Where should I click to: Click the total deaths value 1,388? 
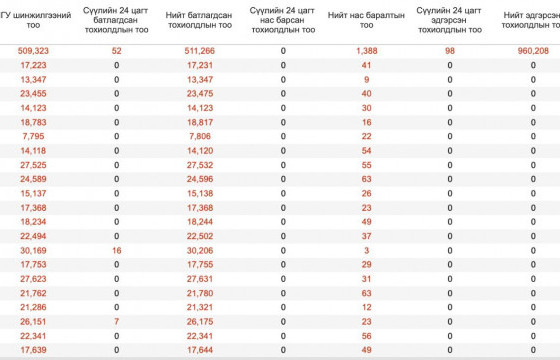pos(366,51)
